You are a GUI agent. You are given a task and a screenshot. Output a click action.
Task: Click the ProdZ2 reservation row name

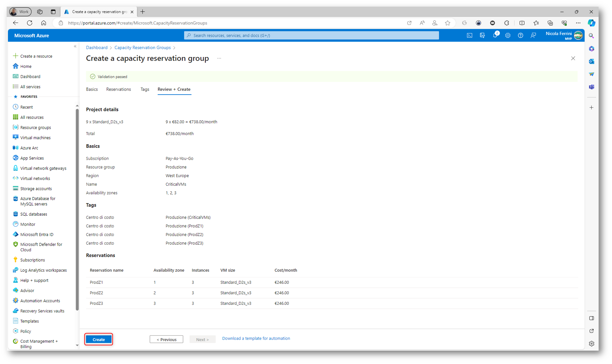click(x=96, y=293)
